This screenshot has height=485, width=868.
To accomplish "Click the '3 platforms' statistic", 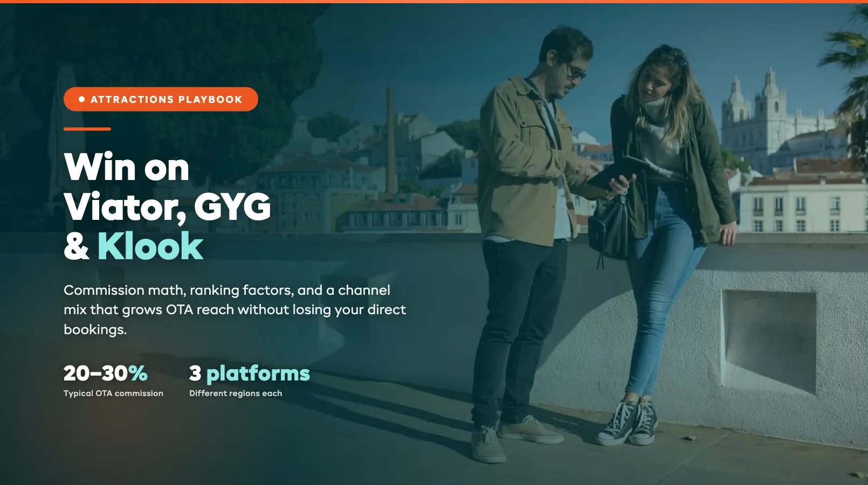I will pos(250,373).
